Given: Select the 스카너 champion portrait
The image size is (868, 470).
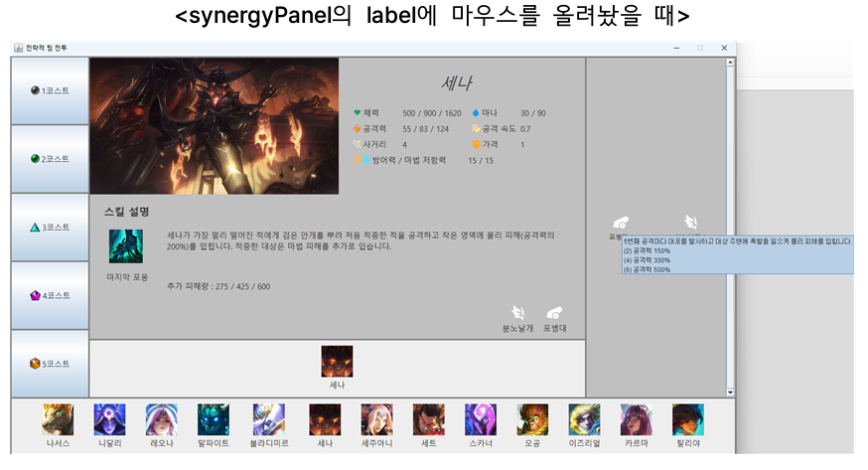Looking at the screenshot, I should pos(481,419).
